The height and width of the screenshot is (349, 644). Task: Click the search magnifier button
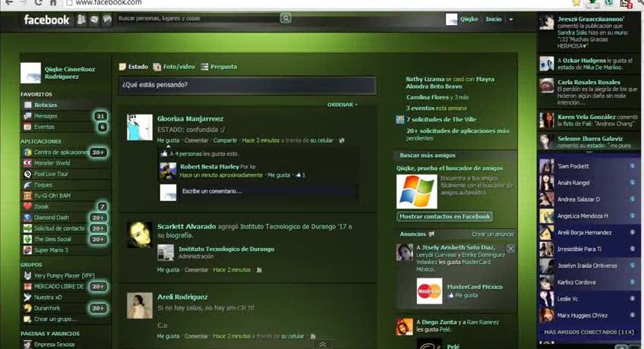click(x=286, y=18)
